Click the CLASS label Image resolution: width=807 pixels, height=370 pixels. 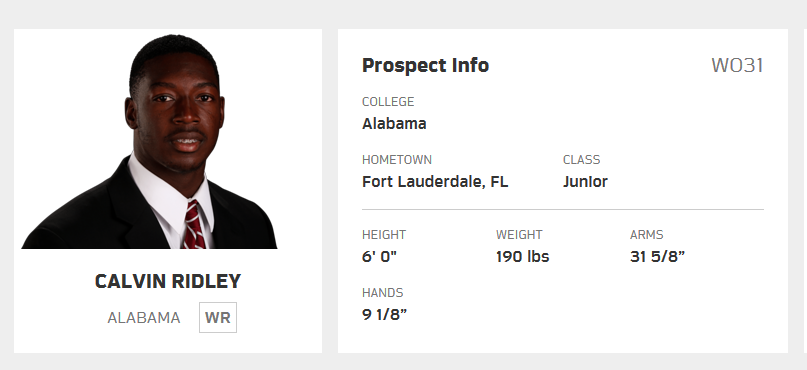point(582,160)
